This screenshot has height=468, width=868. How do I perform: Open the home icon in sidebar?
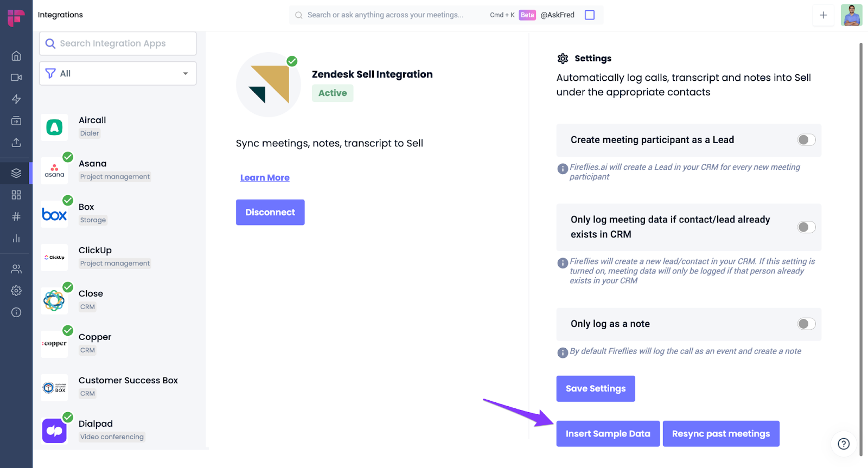click(16, 56)
